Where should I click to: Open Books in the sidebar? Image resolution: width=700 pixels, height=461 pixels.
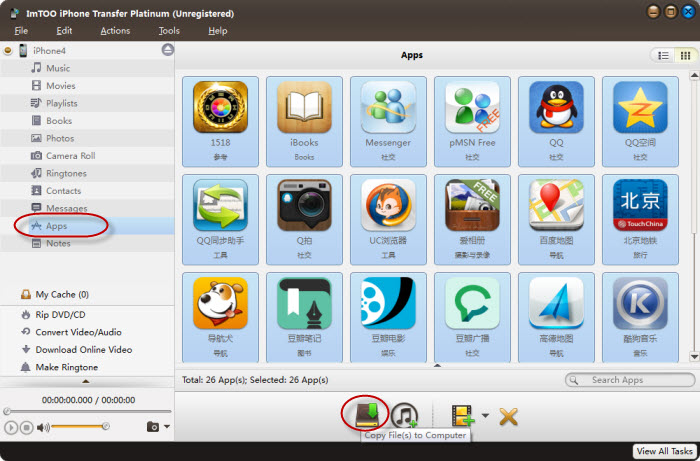tap(87, 120)
